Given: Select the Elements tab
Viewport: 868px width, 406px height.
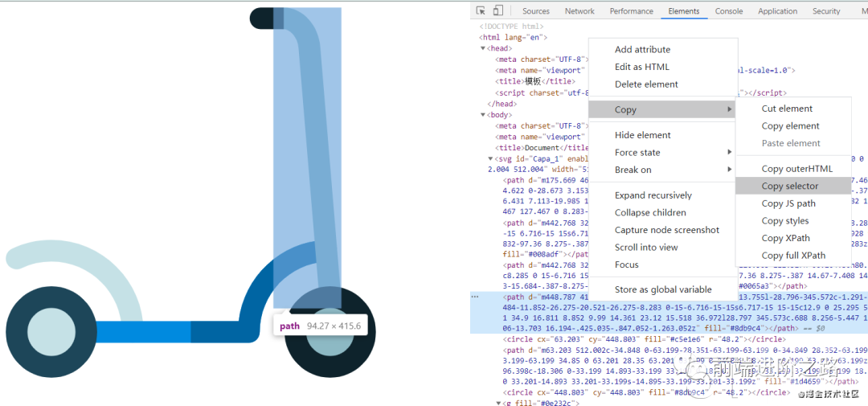Looking at the screenshot, I should pyautogui.click(x=684, y=11).
